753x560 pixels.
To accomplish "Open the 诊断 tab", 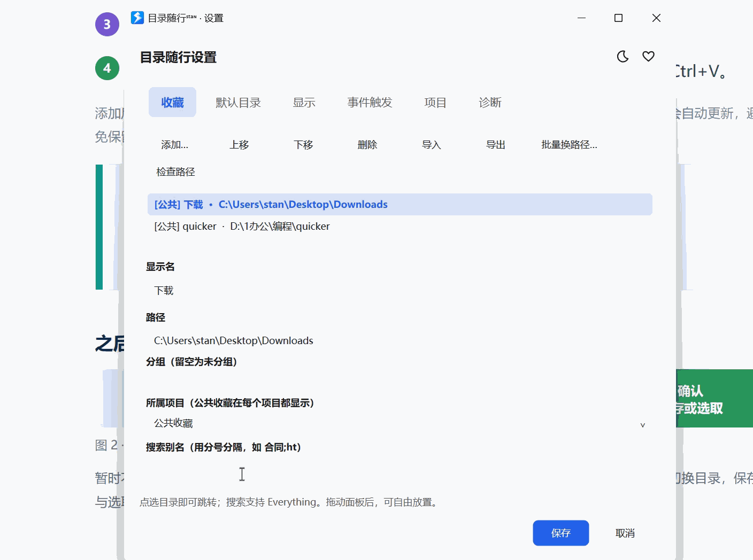I will (490, 102).
